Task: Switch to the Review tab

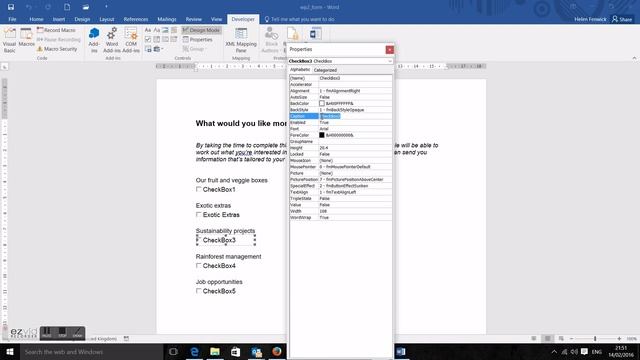Action: point(193,19)
